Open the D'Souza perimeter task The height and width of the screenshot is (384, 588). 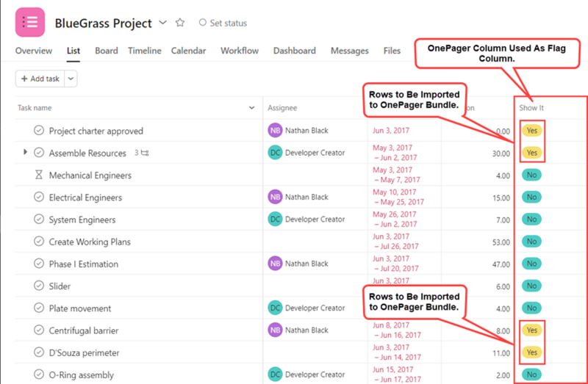(x=85, y=353)
